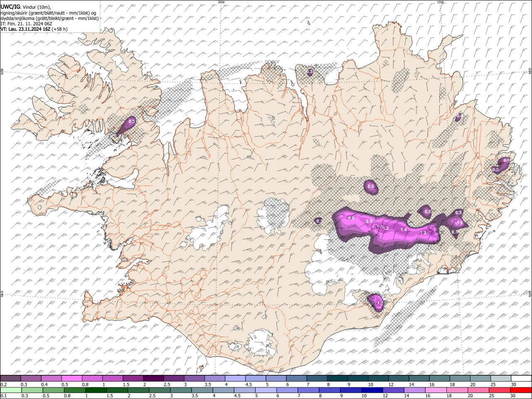Select the light grey swatch labeled 25 in top legend
This screenshot has width=532, height=399.
click(500, 378)
